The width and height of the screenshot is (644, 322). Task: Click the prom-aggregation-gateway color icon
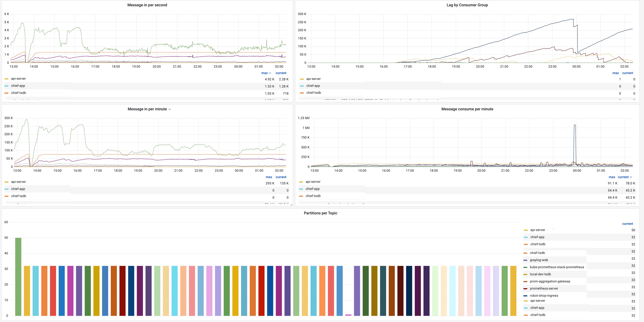(x=526, y=281)
